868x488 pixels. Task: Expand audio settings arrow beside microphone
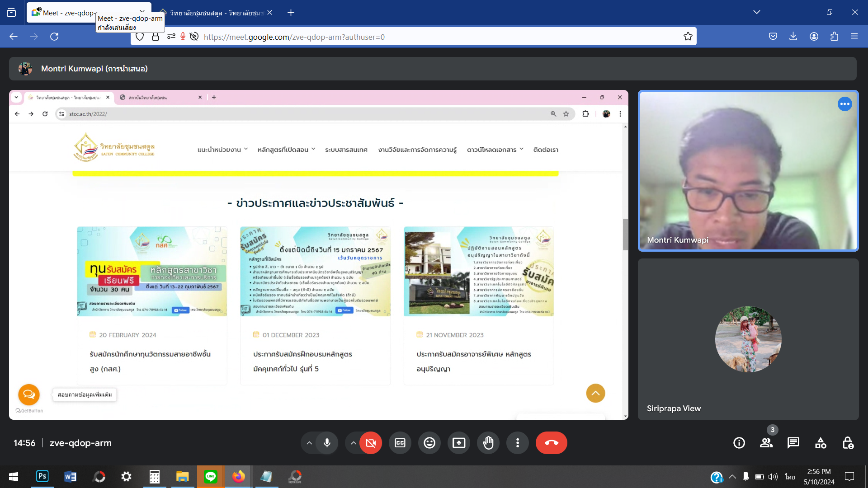coord(309,443)
